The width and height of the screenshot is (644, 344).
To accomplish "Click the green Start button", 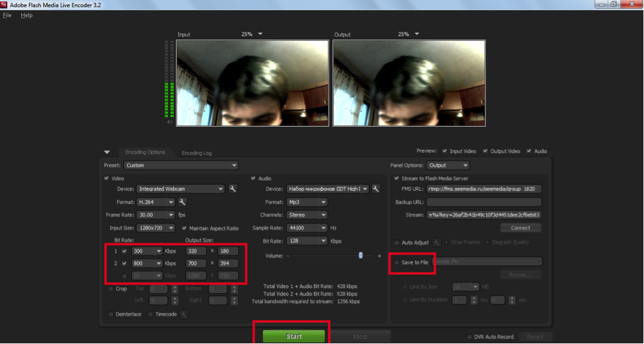I will [x=294, y=336].
